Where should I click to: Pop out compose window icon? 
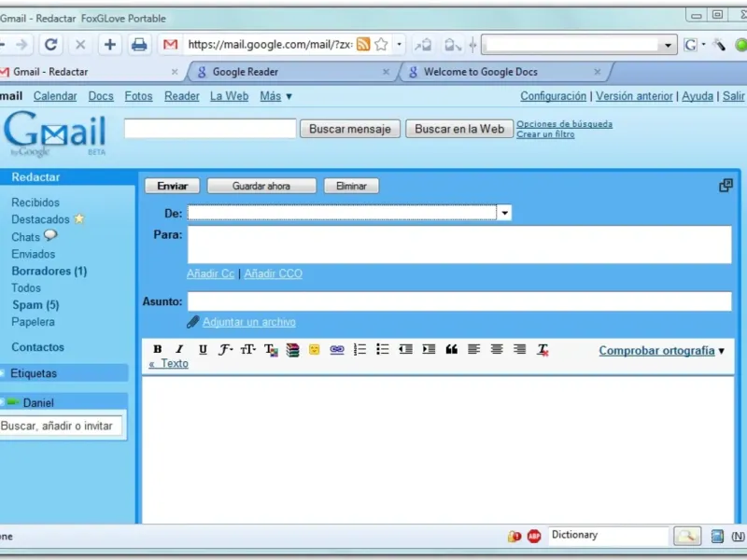coord(726,185)
